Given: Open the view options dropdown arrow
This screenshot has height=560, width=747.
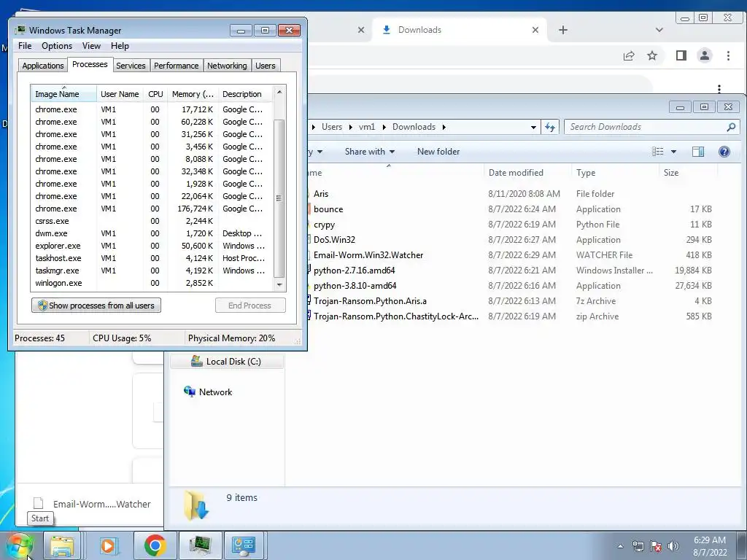Looking at the screenshot, I should pos(673,152).
